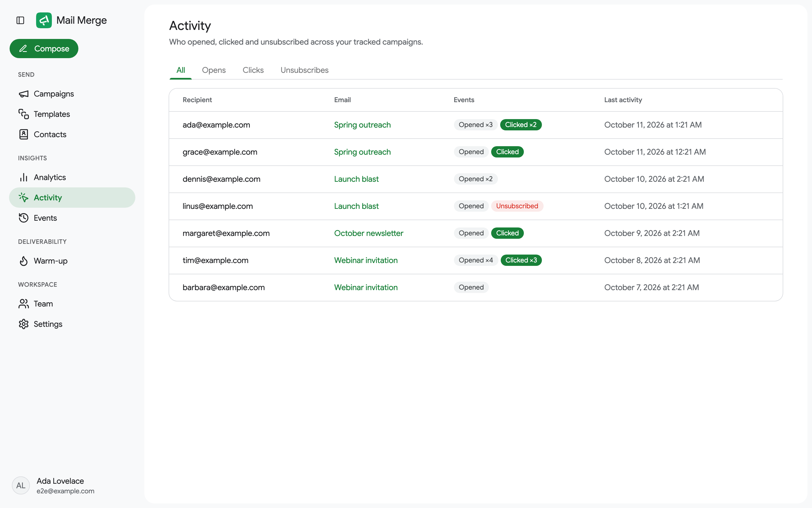Open Warm-up flame icon

(23, 261)
